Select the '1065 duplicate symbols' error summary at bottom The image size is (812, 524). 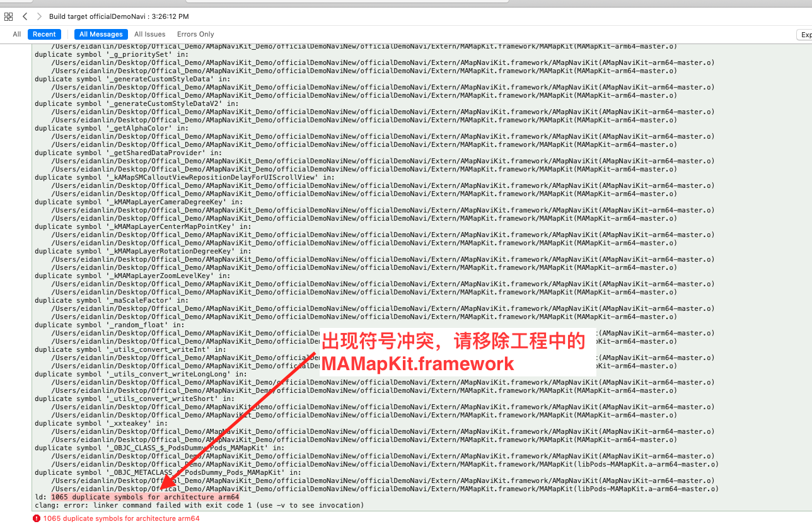tap(121, 518)
